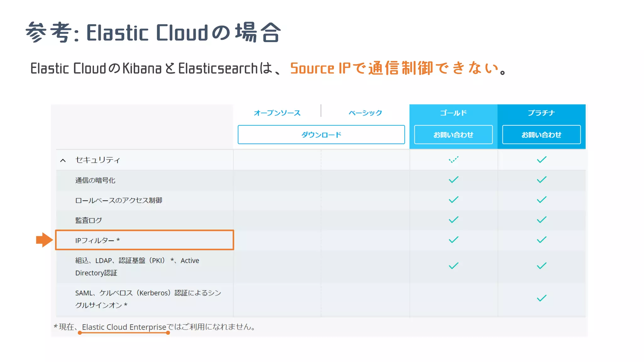644x362 pixels.
Task: Click underlined Elastic Cloud Enterprise footnote text
Action: point(124,327)
